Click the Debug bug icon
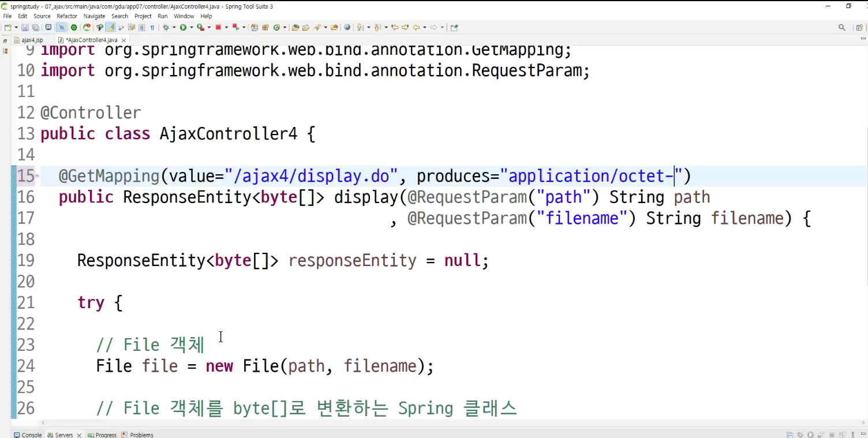 [x=166, y=27]
